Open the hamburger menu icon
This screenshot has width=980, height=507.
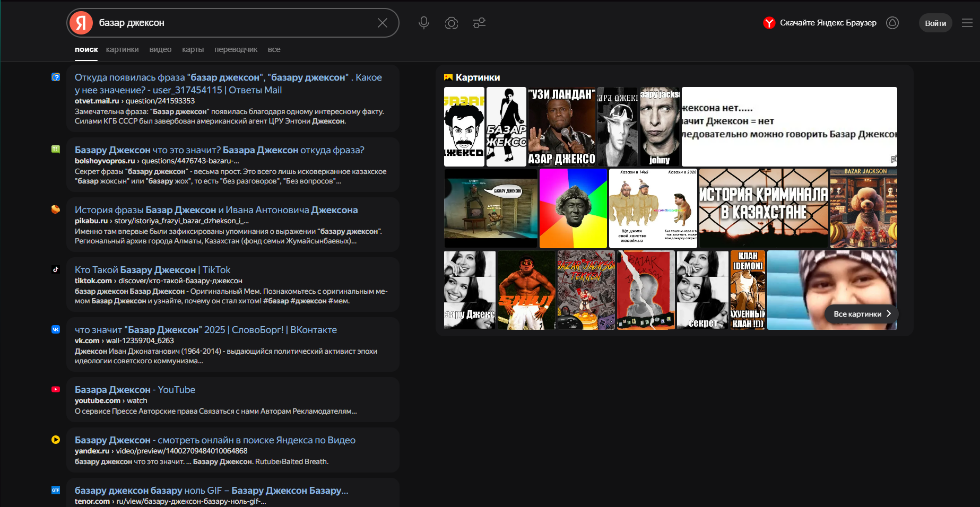(x=967, y=23)
